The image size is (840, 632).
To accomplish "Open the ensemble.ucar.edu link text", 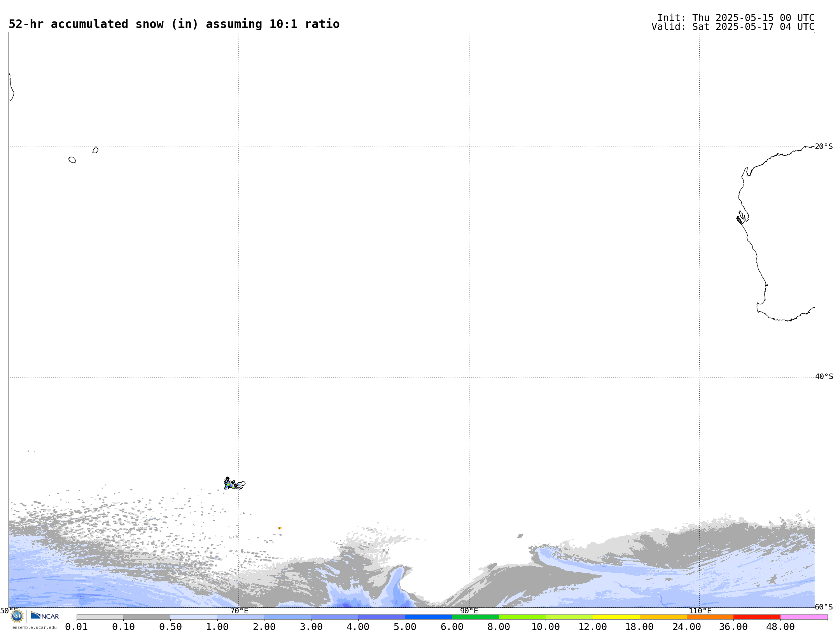I will click(34, 627).
